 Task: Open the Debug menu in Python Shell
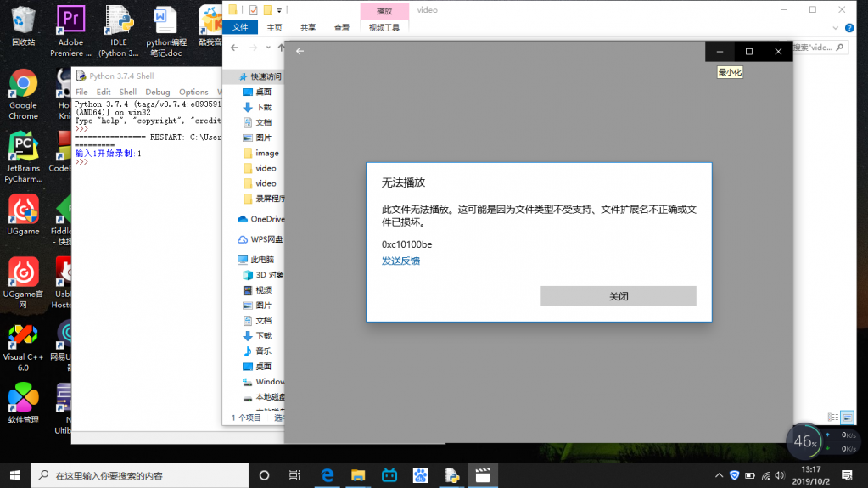click(x=157, y=92)
